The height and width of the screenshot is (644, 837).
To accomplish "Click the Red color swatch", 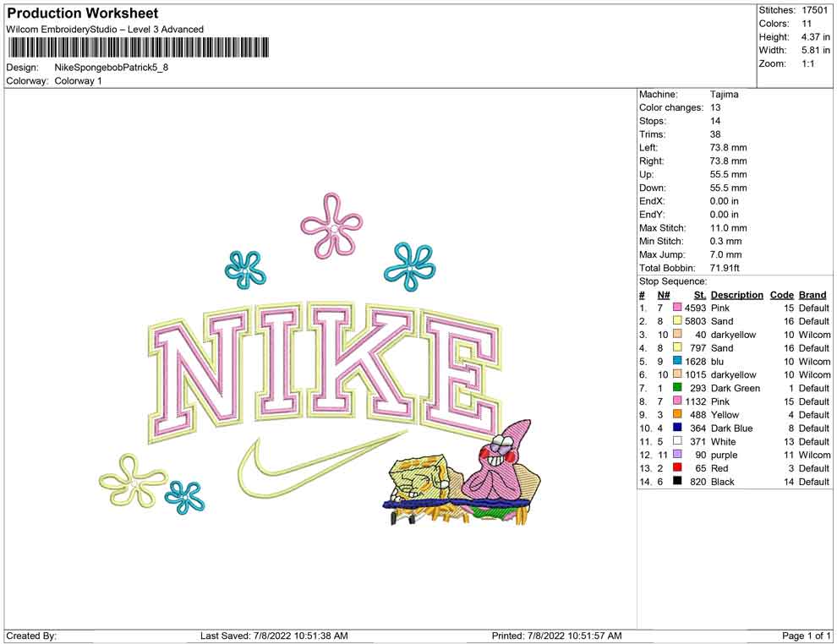I will point(677,468).
